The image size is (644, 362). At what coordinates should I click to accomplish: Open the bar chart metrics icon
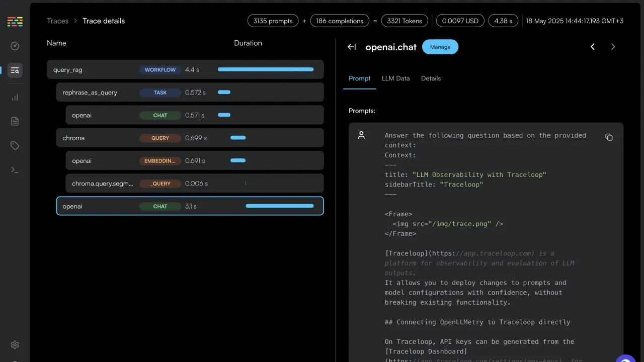point(15,97)
